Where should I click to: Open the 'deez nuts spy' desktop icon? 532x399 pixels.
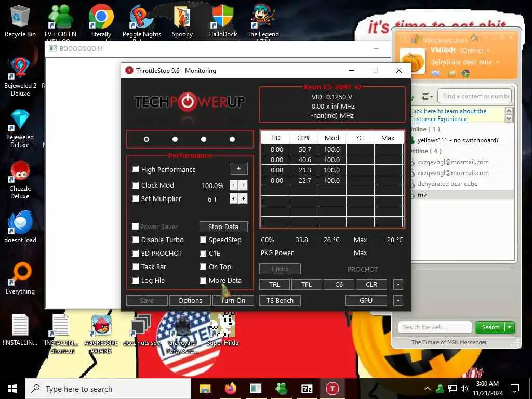coord(141,330)
